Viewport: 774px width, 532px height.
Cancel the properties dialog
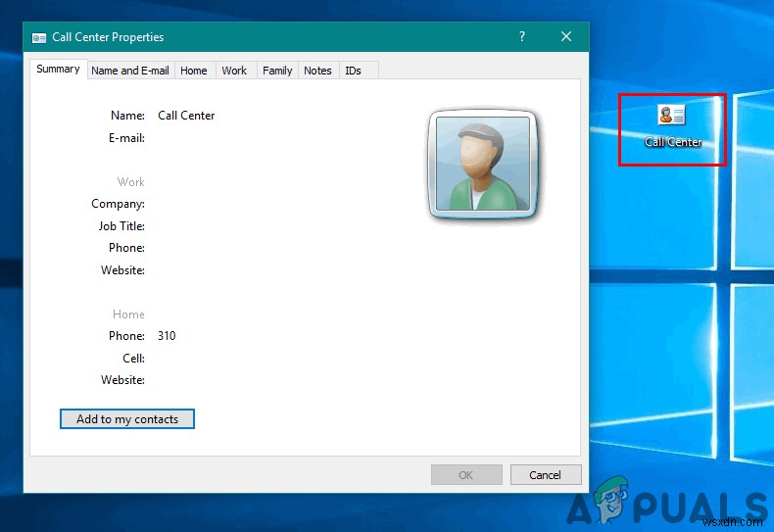click(x=546, y=475)
